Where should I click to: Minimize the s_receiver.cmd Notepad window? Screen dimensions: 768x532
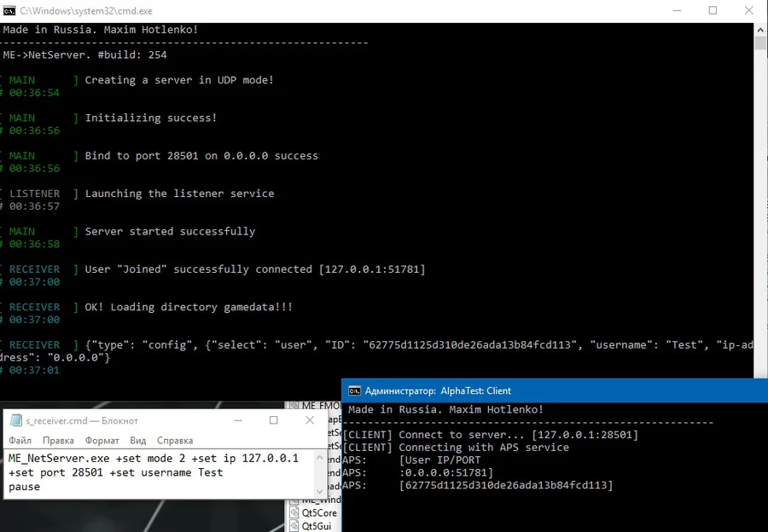(238, 420)
